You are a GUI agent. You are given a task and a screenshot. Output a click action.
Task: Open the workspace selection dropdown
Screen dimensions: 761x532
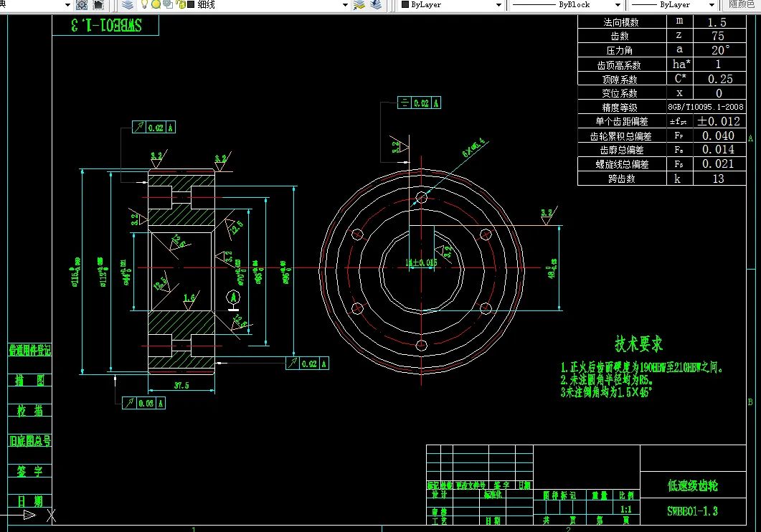pos(67,5)
